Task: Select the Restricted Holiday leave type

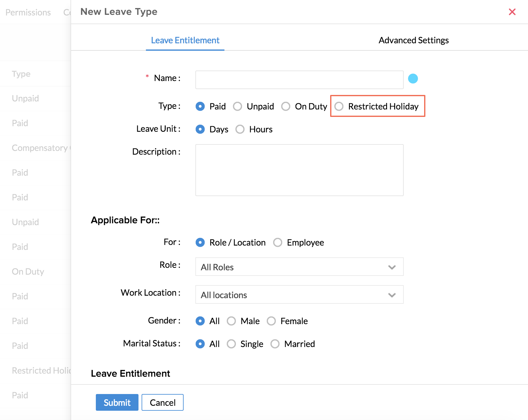Action: [339, 106]
